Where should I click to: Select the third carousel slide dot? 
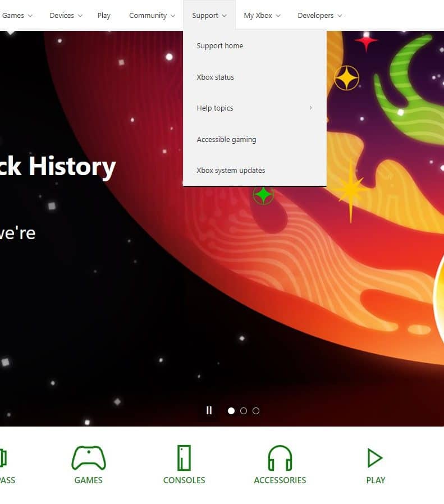(256, 411)
